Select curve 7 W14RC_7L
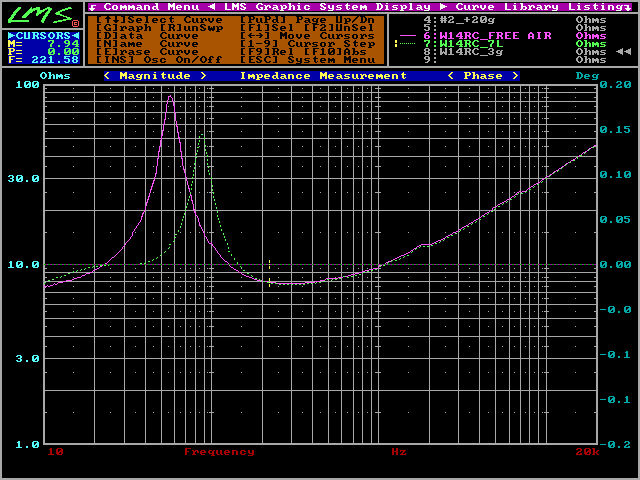This screenshot has height=480, width=640. pyautogui.click(x=514, y=44)
